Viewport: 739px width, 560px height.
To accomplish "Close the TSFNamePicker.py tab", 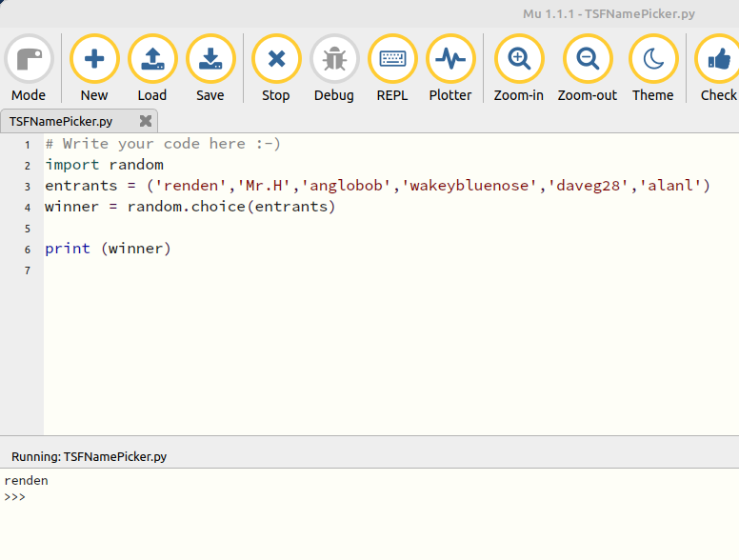I will click(146, 121).
